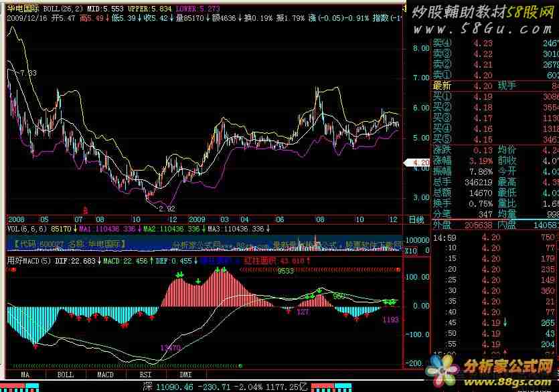Click the 1193 area label in MACD pane
559x392 pixels.
[390, 320]
